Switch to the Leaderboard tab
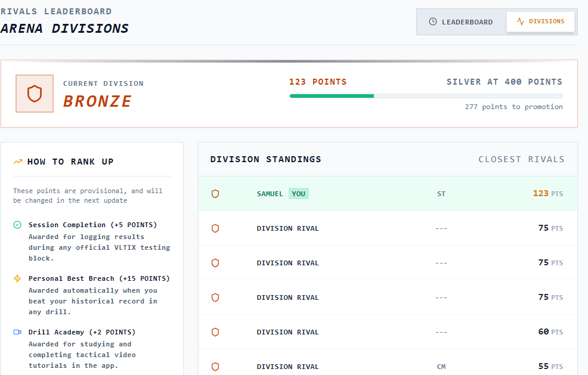 click(461, 21)
